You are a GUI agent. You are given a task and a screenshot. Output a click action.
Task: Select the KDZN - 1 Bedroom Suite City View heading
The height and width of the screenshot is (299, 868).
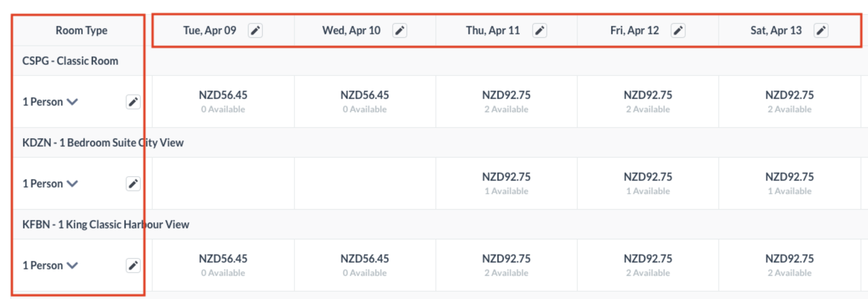[103, 143]
